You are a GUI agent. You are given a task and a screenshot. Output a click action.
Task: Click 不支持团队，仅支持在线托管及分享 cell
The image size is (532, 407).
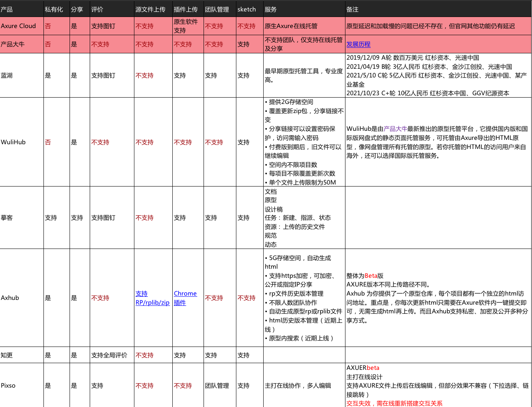pyautogui.click(x=304, y=44)
